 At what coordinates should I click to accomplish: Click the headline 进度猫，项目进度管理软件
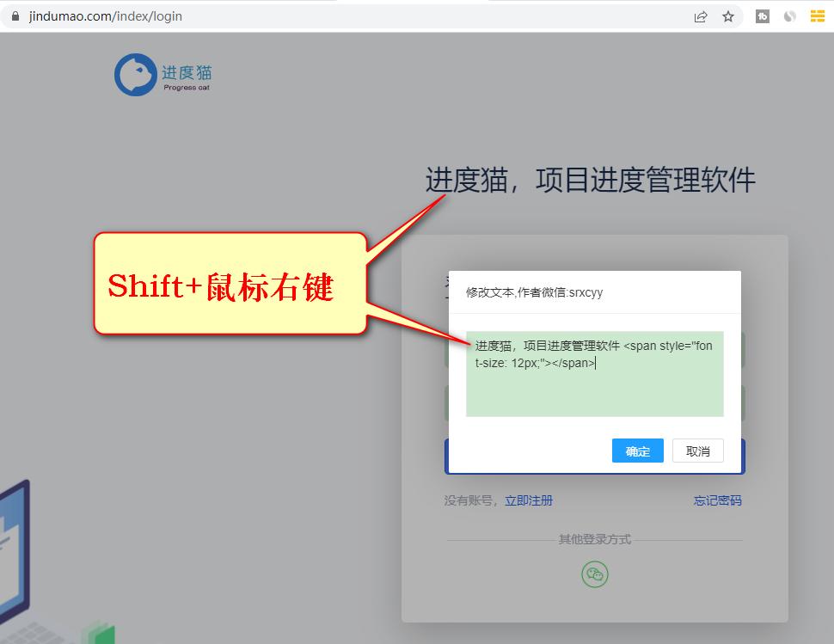point(591,181)
